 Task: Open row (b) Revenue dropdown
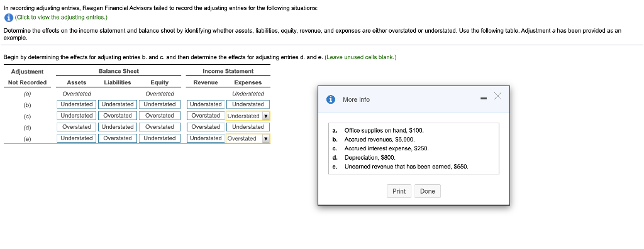(206, 104)
